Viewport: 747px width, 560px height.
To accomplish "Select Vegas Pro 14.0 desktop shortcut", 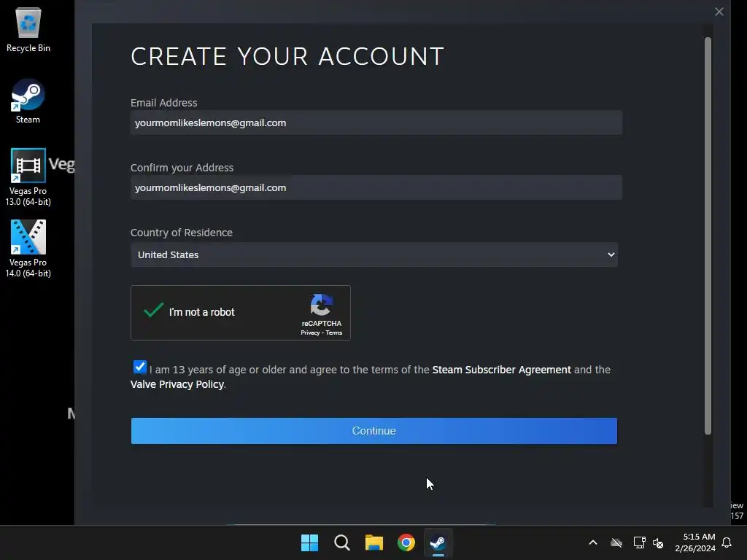I will (28, 249).
